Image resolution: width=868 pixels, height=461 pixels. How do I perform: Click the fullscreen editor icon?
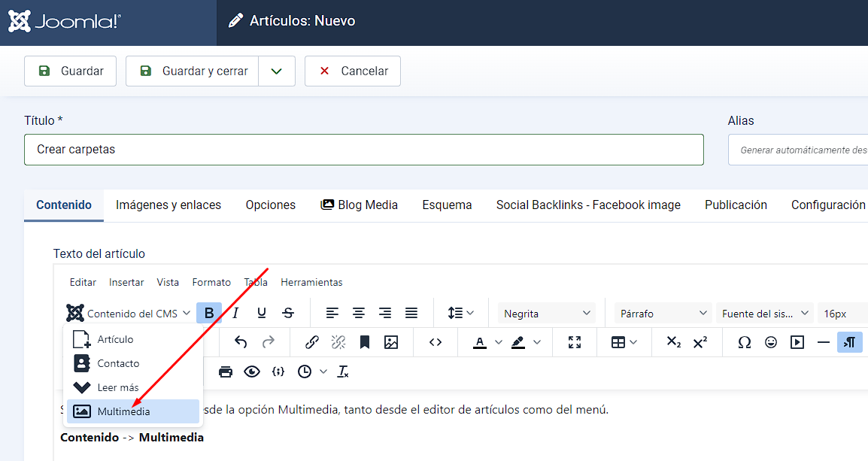pyautogui.click(x=575, y=342)
